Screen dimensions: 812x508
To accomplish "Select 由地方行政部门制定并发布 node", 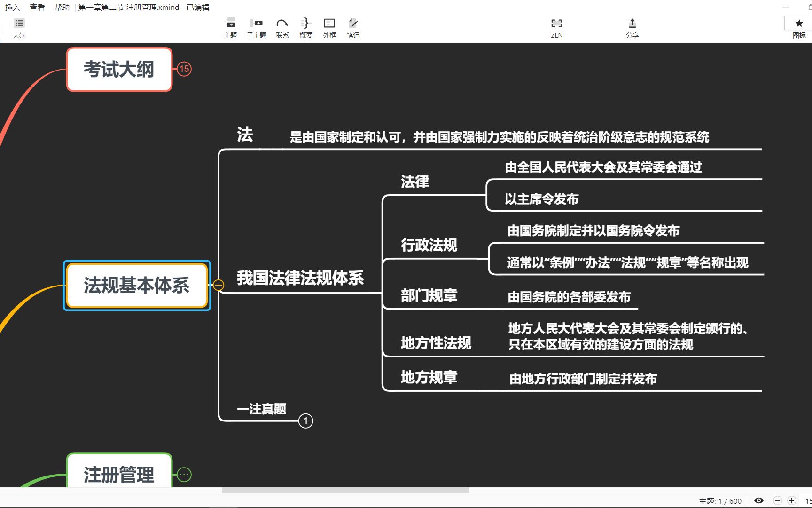I will [x=583, y=379].
